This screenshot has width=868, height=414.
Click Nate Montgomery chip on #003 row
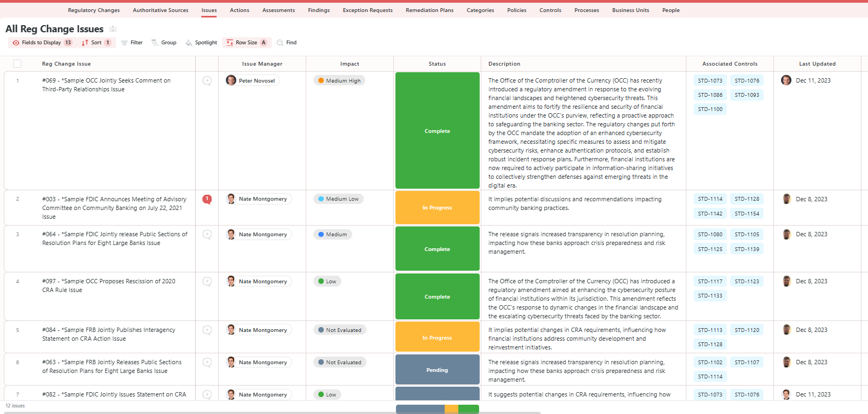click(258, 199)
